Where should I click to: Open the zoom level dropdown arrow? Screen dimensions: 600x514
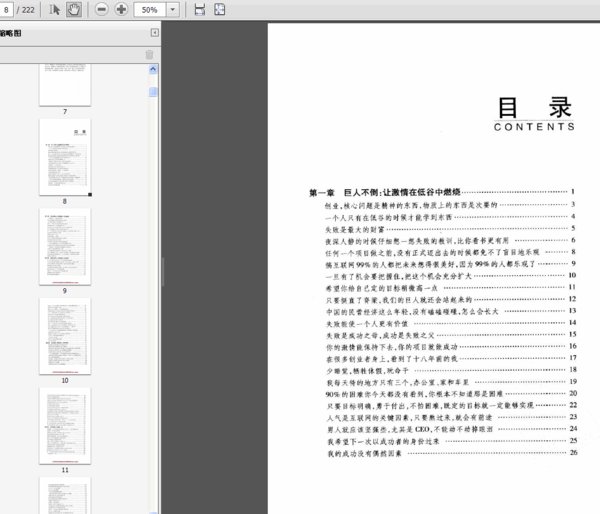pos(173,10)
